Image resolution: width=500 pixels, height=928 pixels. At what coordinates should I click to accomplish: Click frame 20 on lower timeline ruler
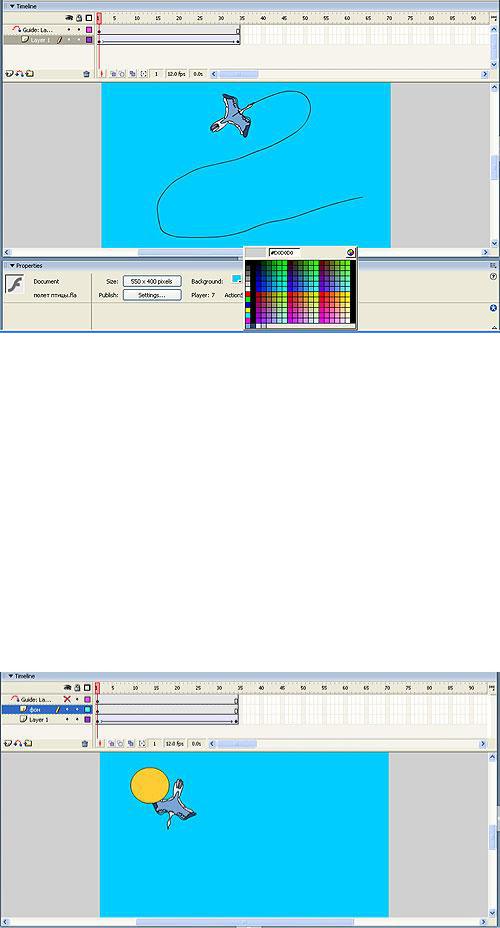tap(177, 688)
